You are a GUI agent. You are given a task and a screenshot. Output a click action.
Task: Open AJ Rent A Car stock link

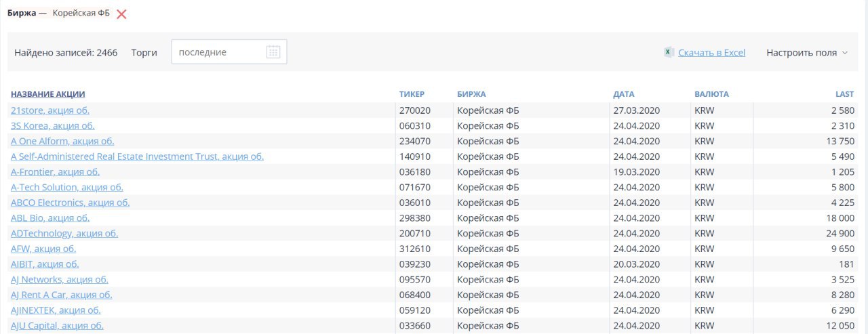[x=62, y=295]
